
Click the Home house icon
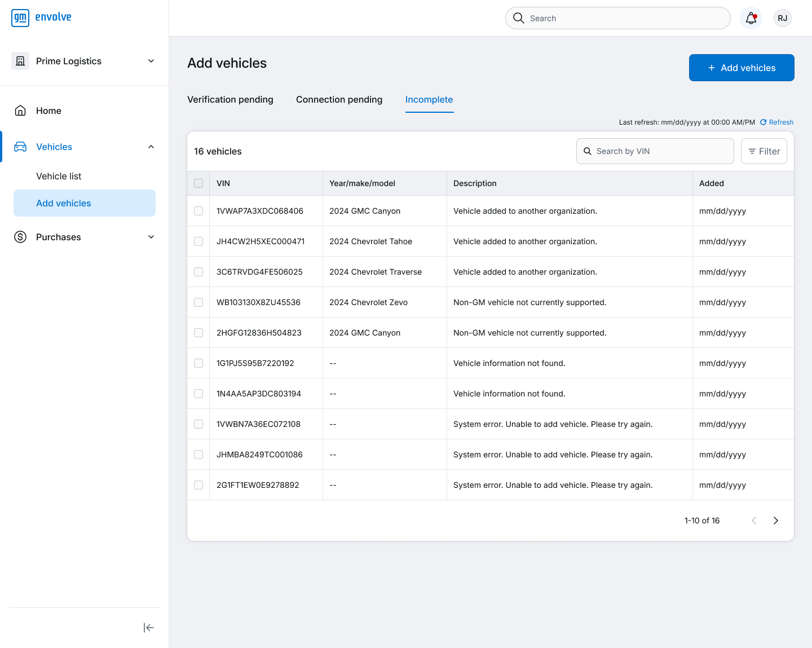point(20,111)
